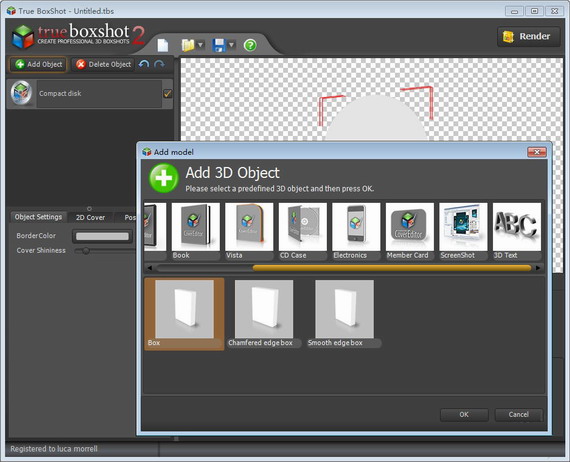
Task: Open the Border Color swatch
Action: point(102,236)
